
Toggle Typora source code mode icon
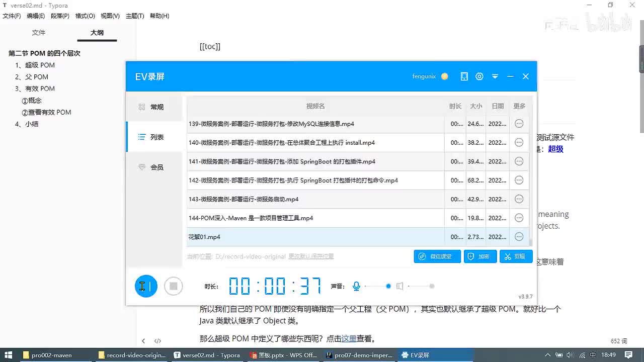click(157, 341)
